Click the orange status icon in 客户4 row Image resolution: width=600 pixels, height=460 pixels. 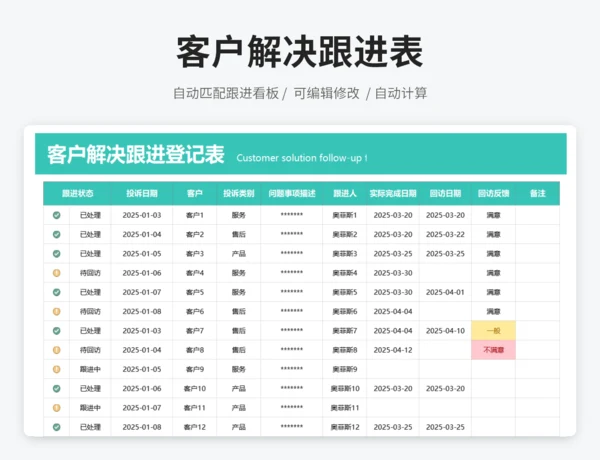click(x=56, y=273)
